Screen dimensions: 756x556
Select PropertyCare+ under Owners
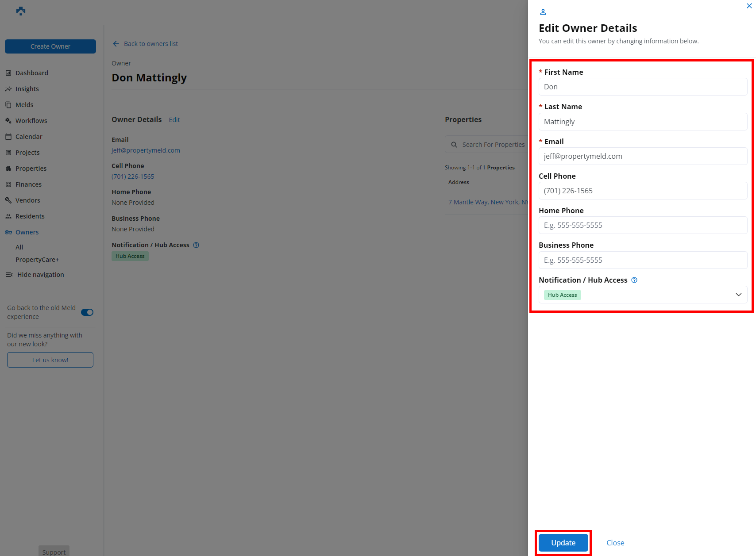point(37,260)
